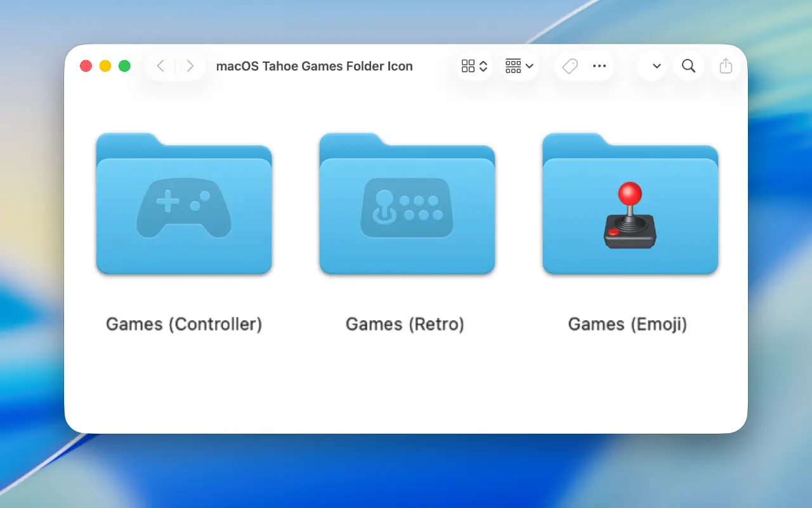Screen dimensions: 812x508
Task: Expand the toolbar overflow chevron
Action: 657,66
